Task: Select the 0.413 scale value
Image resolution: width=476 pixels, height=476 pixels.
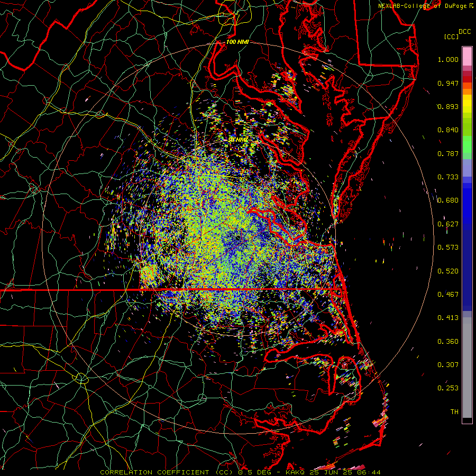Action: pyautogui.click(x=448, y=318)
